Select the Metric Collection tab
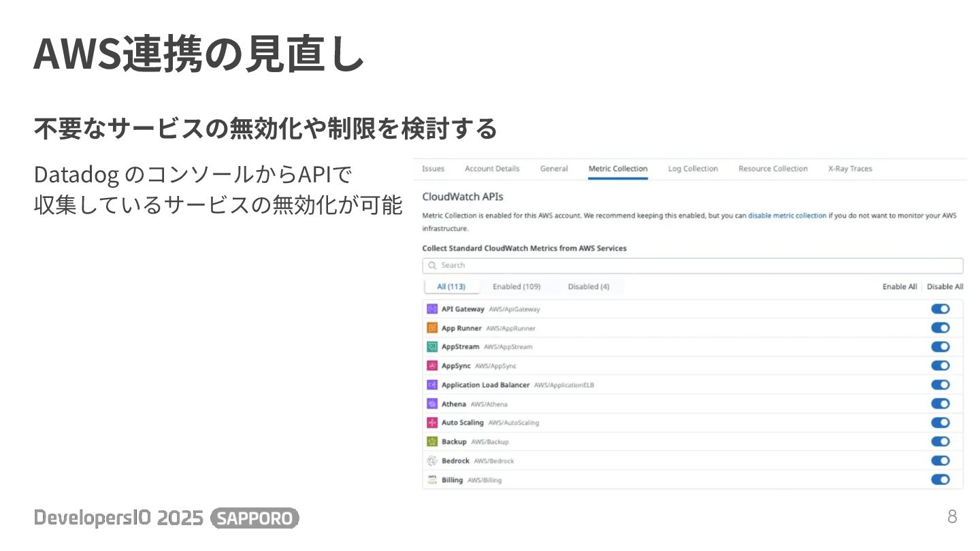The width and height of the screenshot is (980, 551). pos(618,169)
